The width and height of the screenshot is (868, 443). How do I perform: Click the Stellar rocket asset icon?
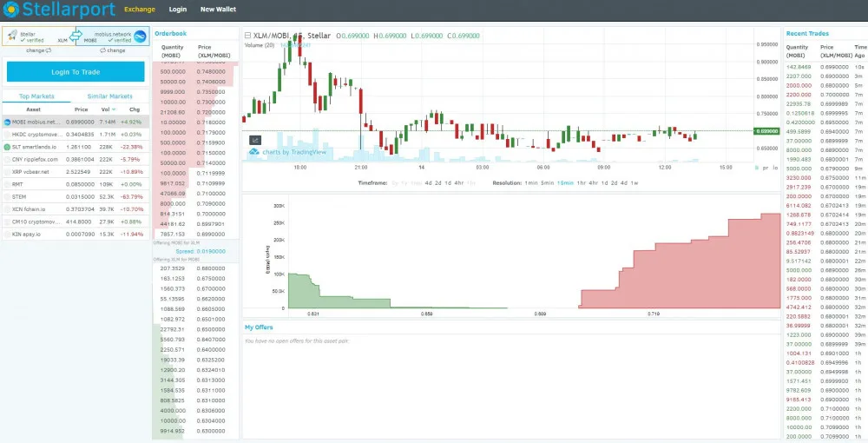11,36
